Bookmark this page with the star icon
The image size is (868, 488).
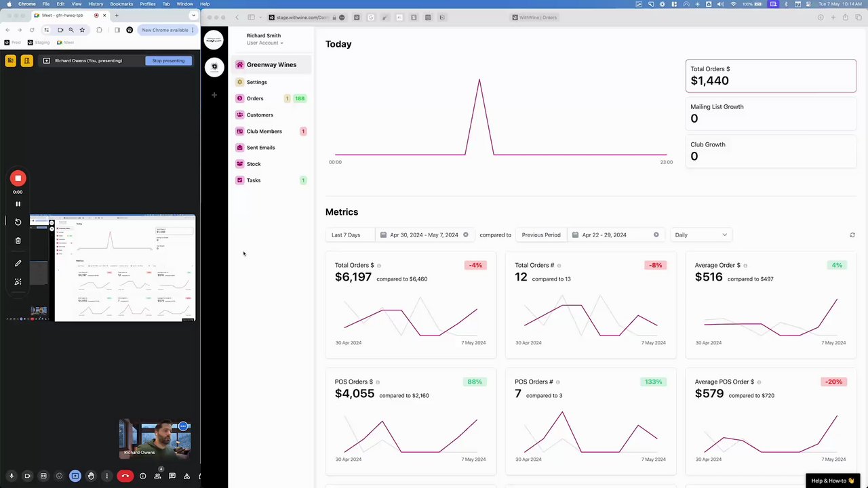(x=82, y=30)
